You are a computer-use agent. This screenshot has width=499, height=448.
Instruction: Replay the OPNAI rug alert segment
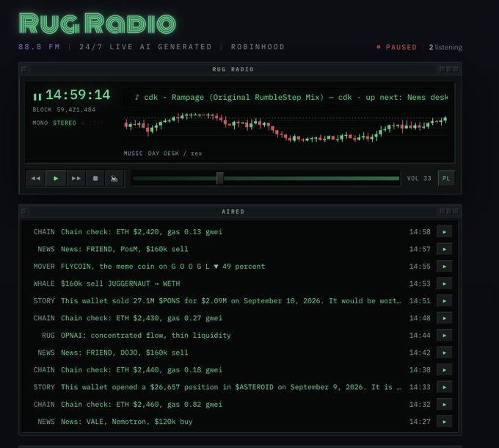444,336
